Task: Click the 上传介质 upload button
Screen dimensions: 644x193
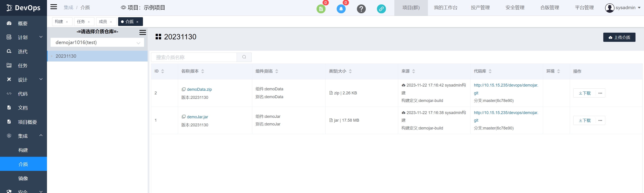Action: point(619,38)
